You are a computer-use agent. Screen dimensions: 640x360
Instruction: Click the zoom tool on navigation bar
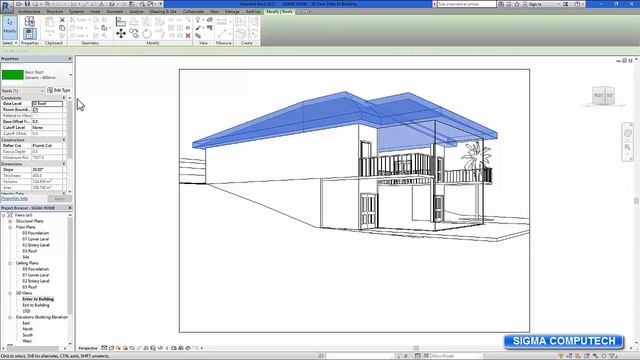pos(628,147)
